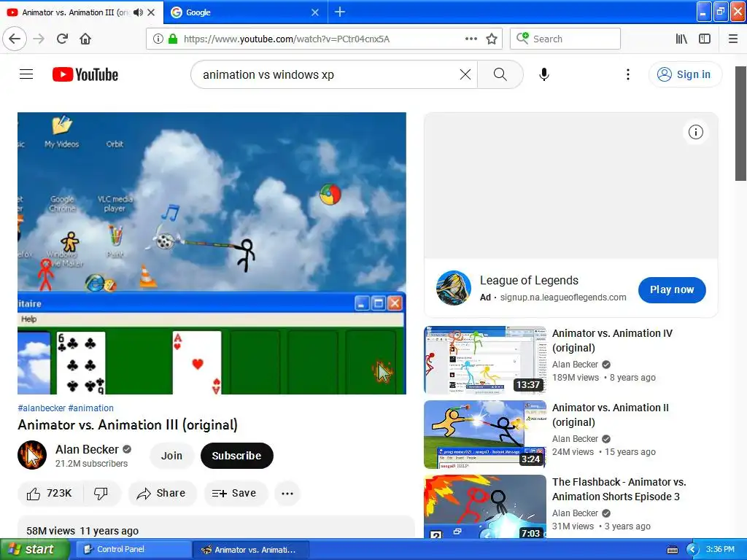Viewport: 747px width, 560px height.
Task: Open Animator vs. Animation II (original) title
Action: [611, 415]
